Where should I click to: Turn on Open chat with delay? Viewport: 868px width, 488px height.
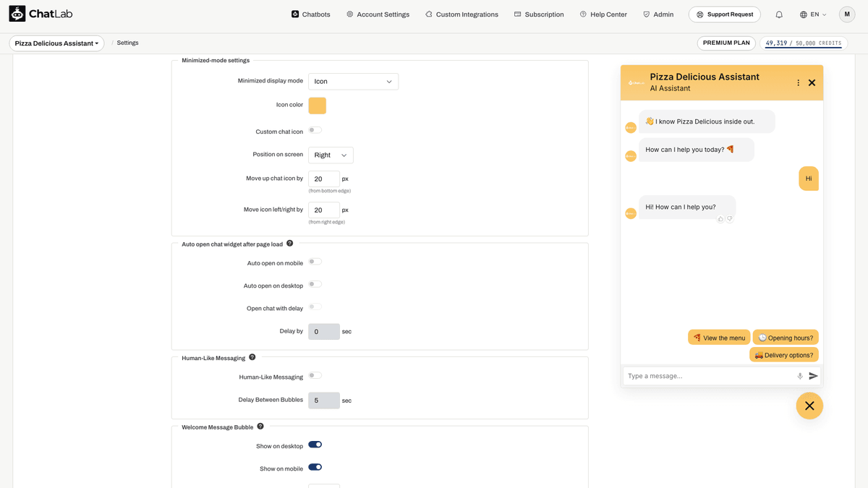click(x=315, y=307)
